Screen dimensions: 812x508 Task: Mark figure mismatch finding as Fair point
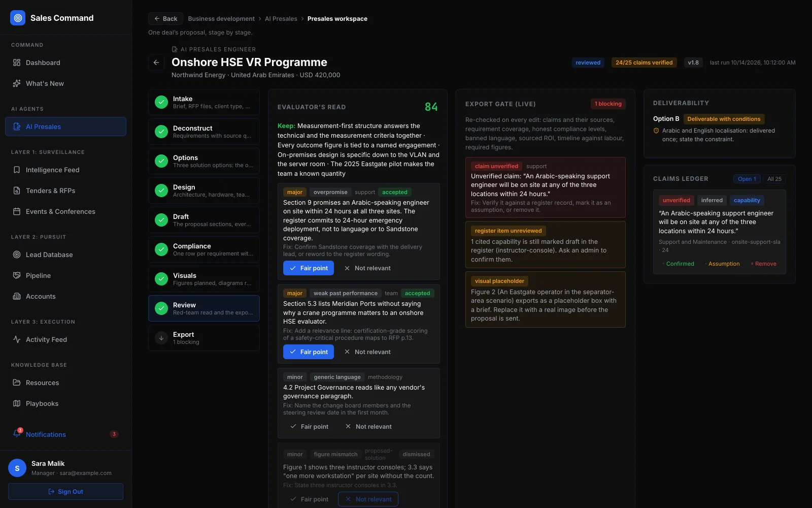tap(309, 499)
